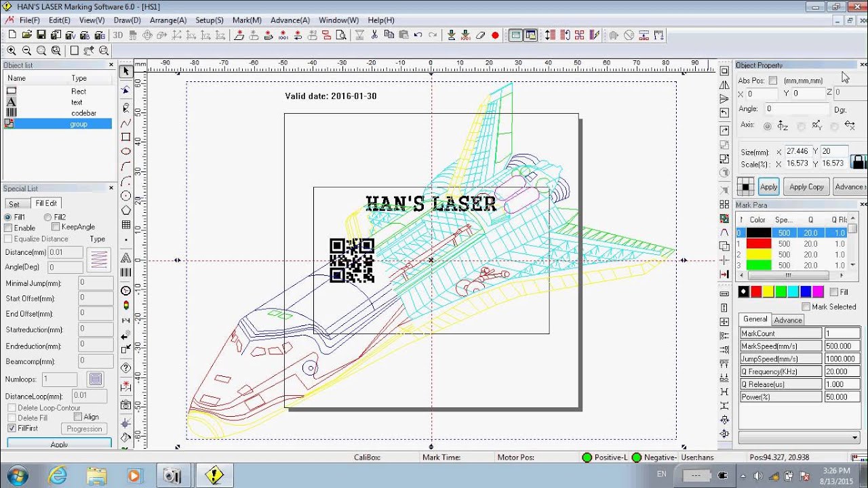Select the Fill1 radio button
The image size is (868, 488).
coord(8,217)
